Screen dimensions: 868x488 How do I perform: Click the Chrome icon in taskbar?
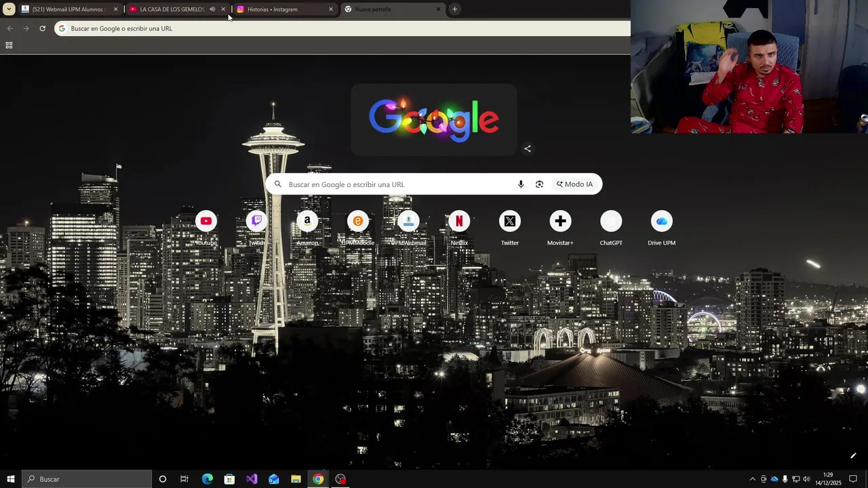pos(318,479)
